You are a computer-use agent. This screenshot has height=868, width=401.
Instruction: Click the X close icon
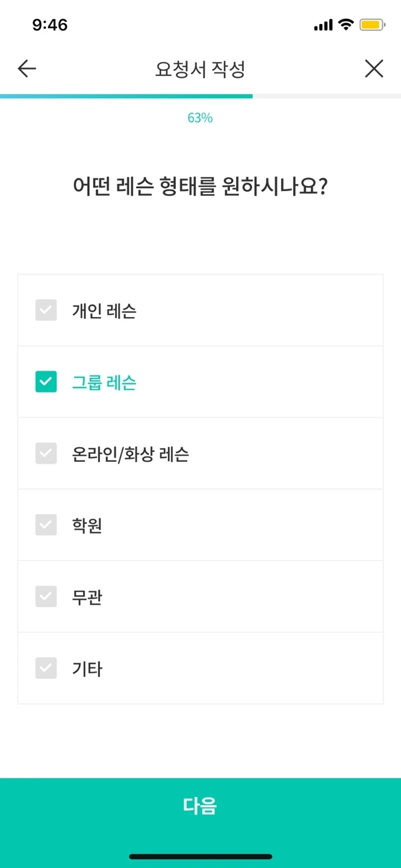click(374, 68)
